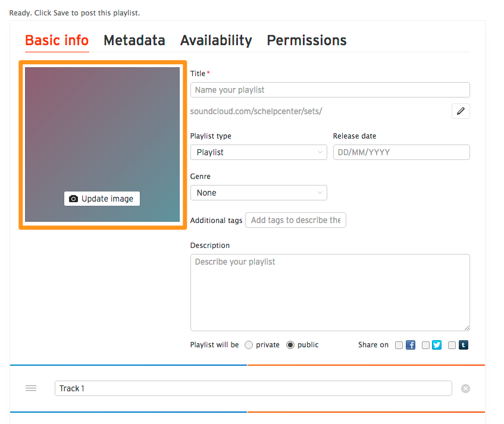Tick the Facebook share checkbox
The height and width of the screenshot is (424, 504).
point(399,346)
